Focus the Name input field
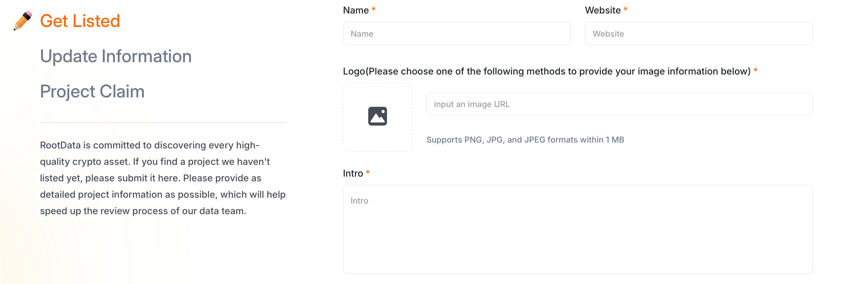Image resolution: width=868 pixels, height=284 pixels. click(x=456, y=34)
